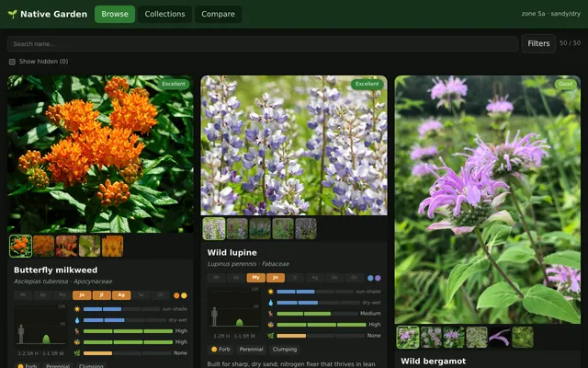Select fifth Wild lupine thumbnail
588x368 pixels.
pos(306,228)
